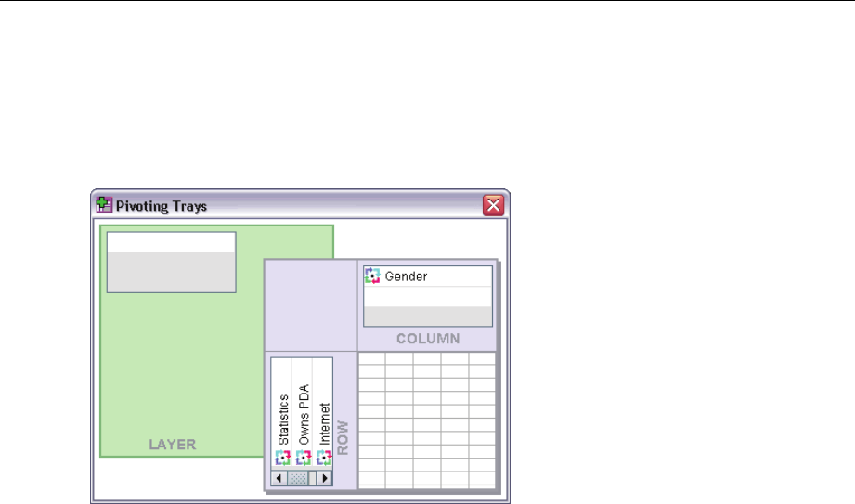Viewport: 855px width, 504px height.
Task: Click the Gender dimension icon in column tray
Action: pos(372,276)
